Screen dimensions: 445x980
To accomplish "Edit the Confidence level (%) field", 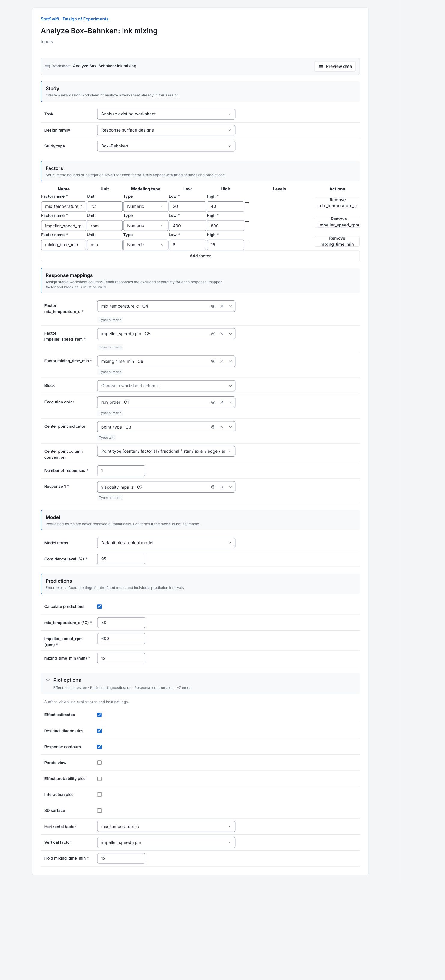I will 121,559.
